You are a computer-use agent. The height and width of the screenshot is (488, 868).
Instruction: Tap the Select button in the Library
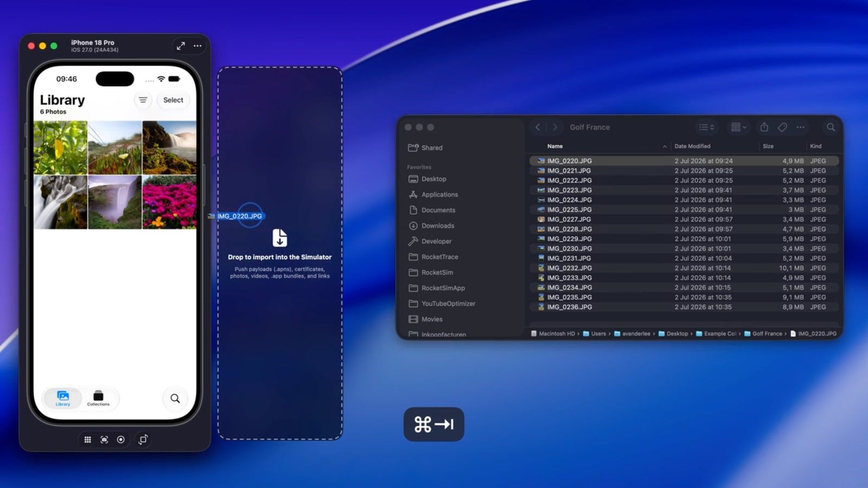(173, 100)
